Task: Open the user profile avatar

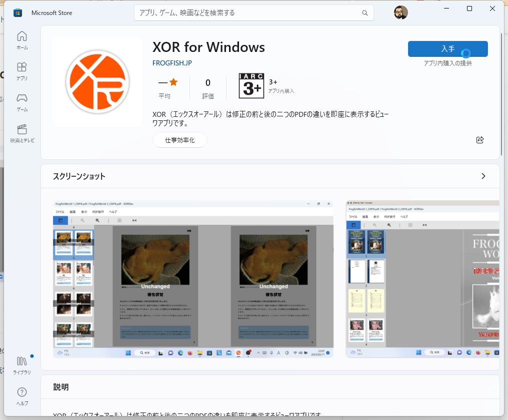Action: (x=400, y=12)
